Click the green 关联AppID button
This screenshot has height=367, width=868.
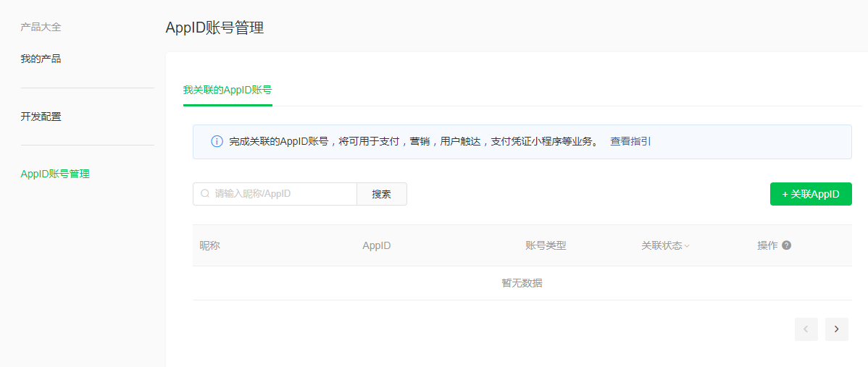point(811,194)
